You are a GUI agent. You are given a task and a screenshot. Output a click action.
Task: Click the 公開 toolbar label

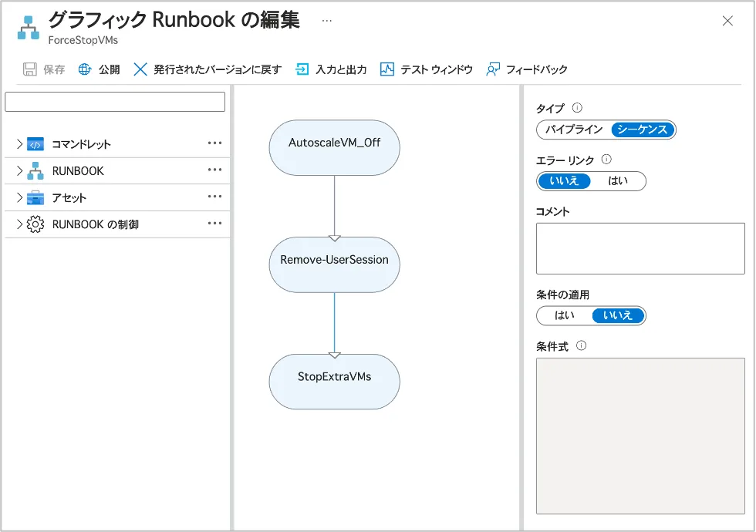(x=110, y=70)
